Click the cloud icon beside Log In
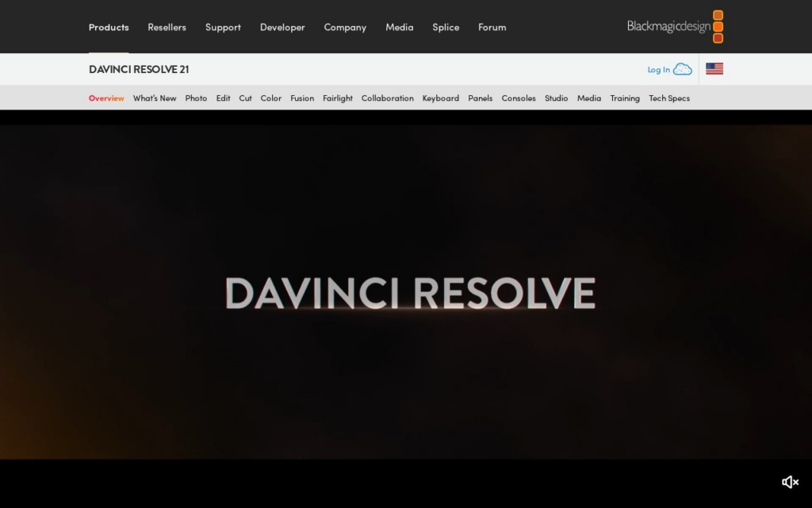Viewport: 812px width, 508px height. 683,69
